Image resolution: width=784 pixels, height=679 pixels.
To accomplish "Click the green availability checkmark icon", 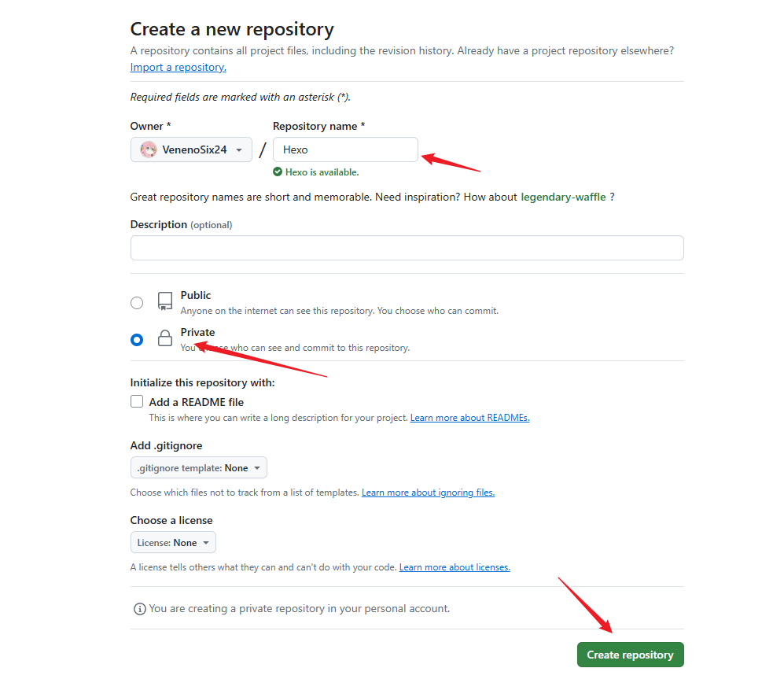I will click(278, 172).
